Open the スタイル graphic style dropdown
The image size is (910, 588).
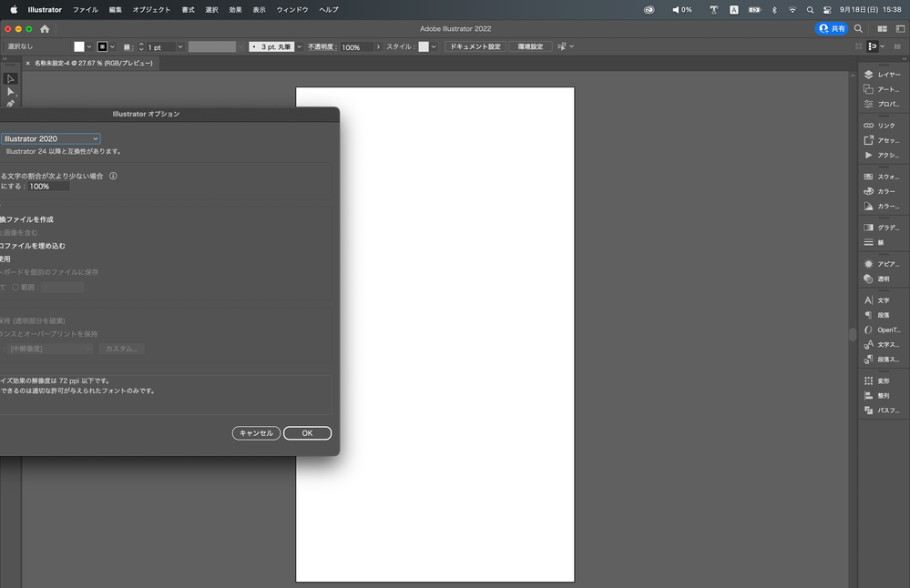coord(434,47)
